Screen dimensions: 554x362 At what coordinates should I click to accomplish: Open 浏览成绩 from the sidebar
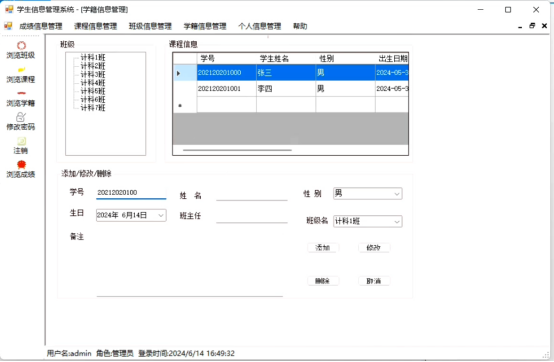click(x=21, y=165)
